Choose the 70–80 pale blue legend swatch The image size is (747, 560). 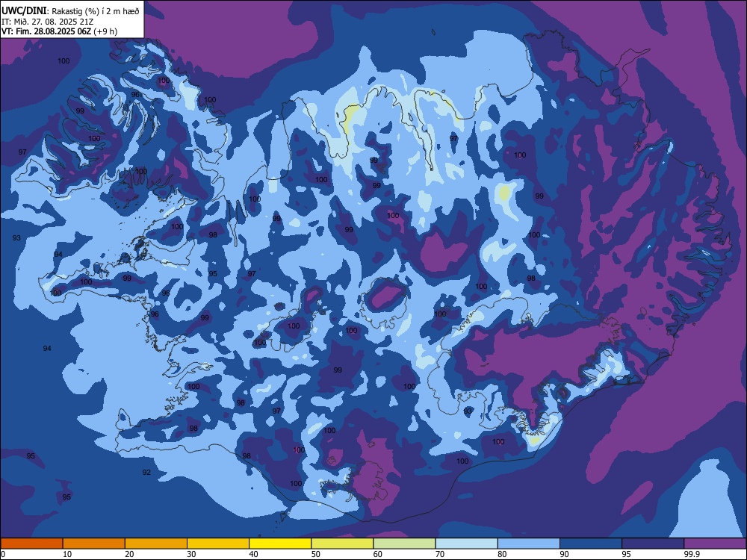[x=467, y=544]
